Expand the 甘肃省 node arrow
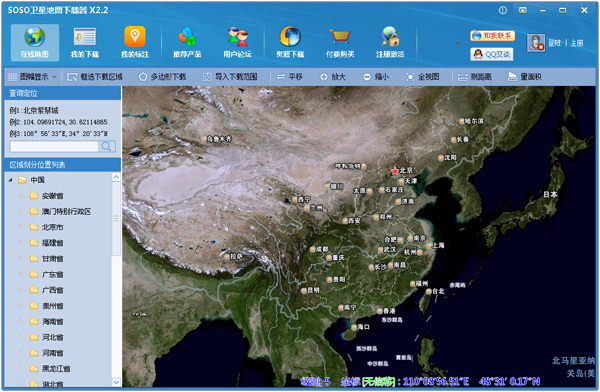 [21, 258]
